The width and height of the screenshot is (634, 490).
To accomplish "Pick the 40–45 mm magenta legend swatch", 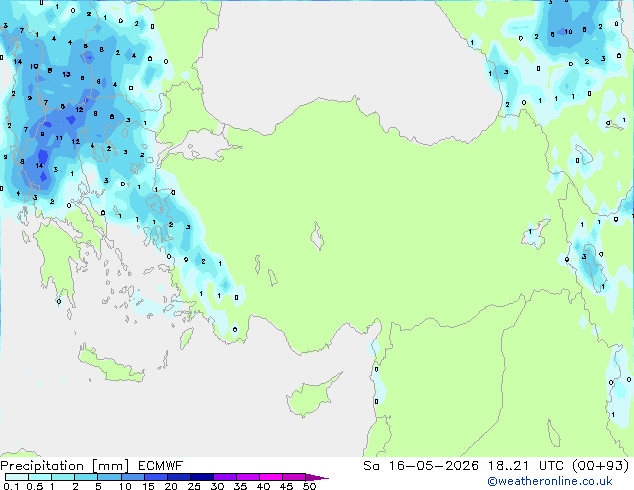I will pyautogui.click(x=271, y=477).
